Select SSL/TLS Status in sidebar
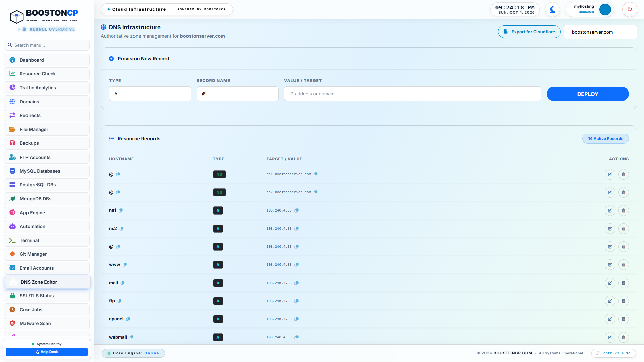The image size is (644, 362). pyautogui.click(x=47, y=296)
